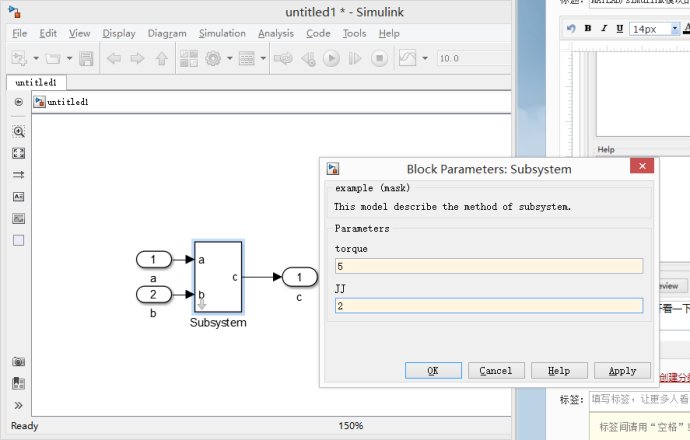Select the Zoom tool in left palette
The width and height of the screenshot is (690, 440).
click(18, 132)
